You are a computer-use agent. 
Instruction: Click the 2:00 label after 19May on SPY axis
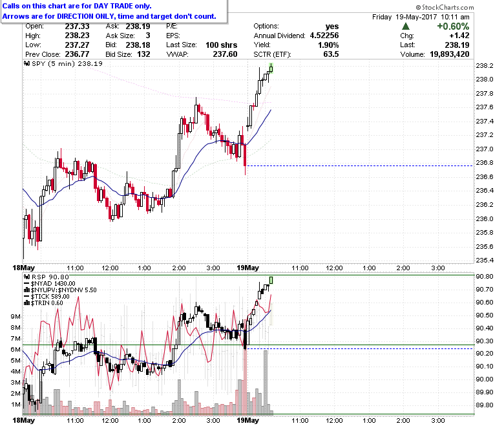pyautogui.click(x=403, y=268)
